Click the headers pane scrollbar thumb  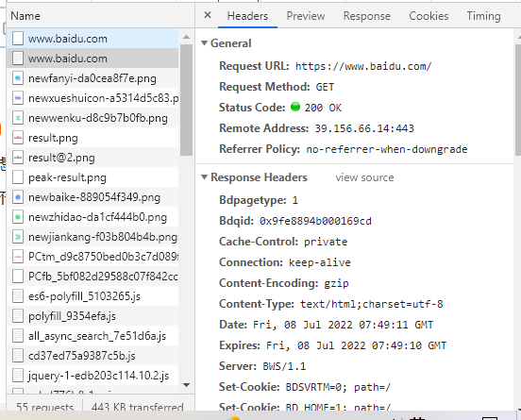click(518, 100)
